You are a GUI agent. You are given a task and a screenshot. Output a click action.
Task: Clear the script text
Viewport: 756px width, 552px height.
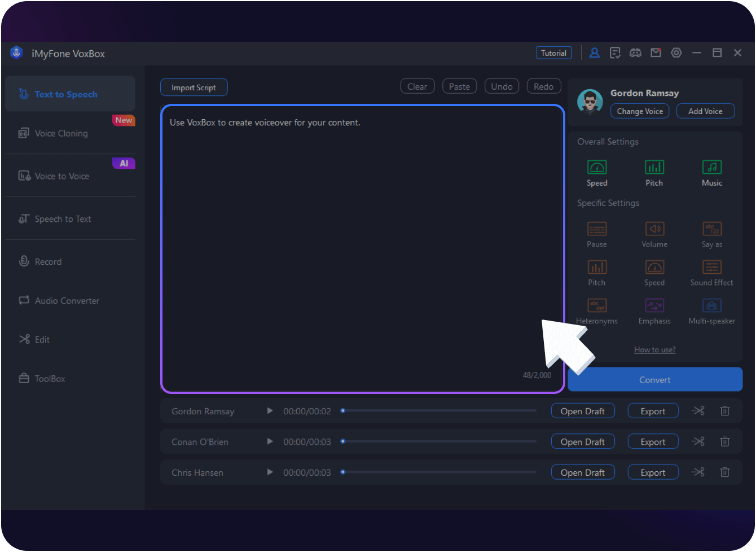[x=417, y=86]
